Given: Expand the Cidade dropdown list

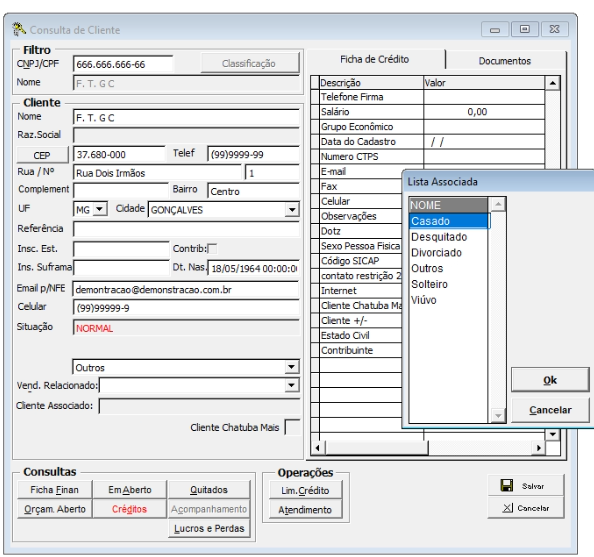Looking at the screenshot, I should point(292,210).
